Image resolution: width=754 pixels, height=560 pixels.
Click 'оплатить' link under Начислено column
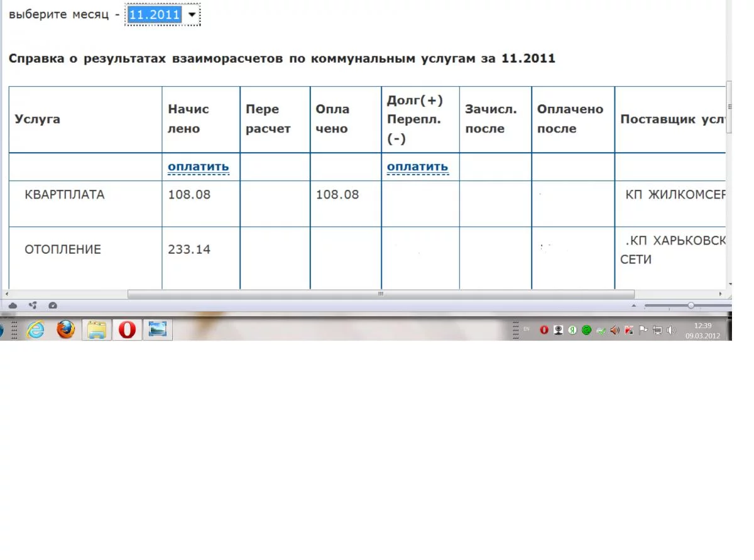click(x=198, y=167)
